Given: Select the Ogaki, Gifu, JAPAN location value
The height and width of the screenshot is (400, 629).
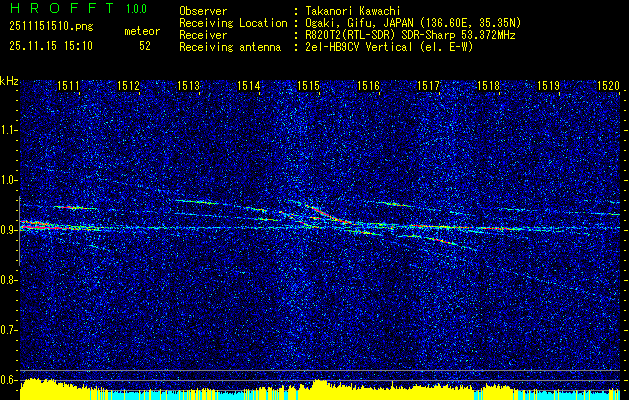Looking at the screenshot, I should pos(413,23).
